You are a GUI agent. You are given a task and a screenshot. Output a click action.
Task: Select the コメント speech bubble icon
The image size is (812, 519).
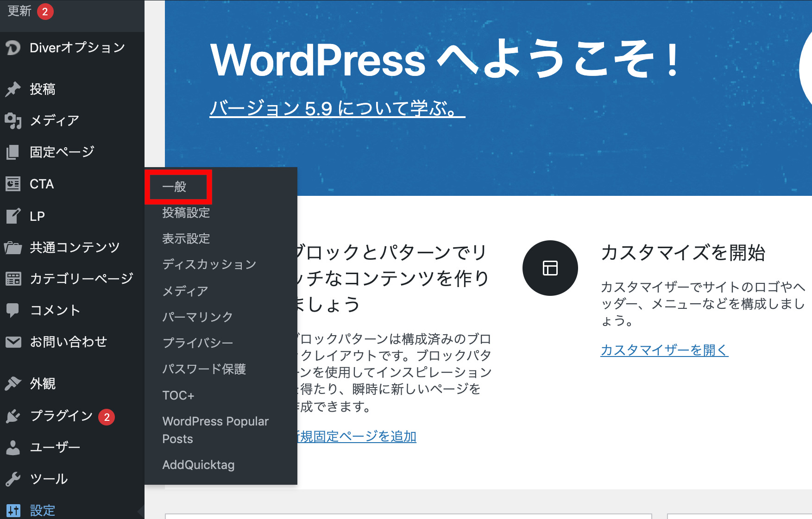pos(13,310)
